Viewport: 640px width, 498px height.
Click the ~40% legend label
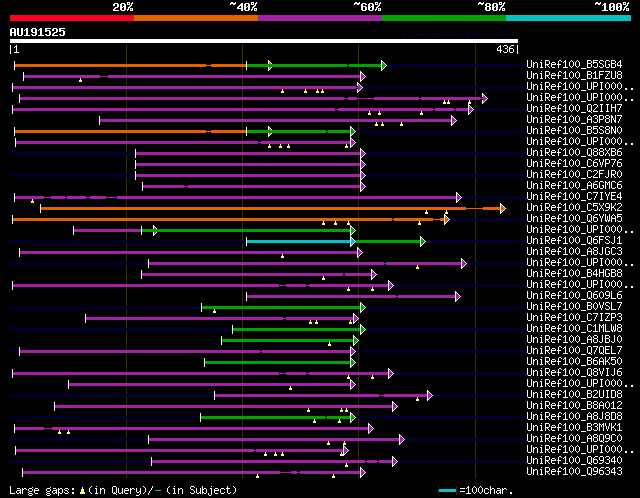point(243,7)
